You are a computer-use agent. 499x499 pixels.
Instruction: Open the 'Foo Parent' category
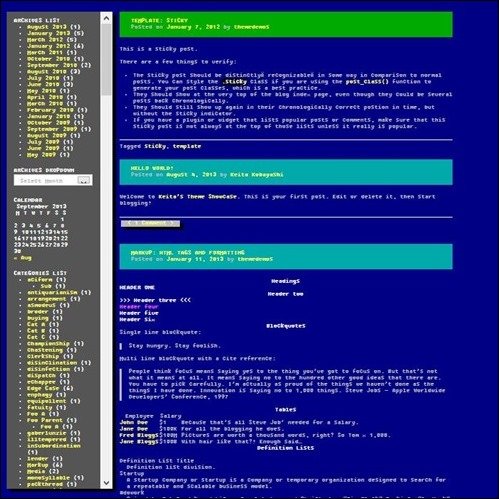[x=45, y=420]
